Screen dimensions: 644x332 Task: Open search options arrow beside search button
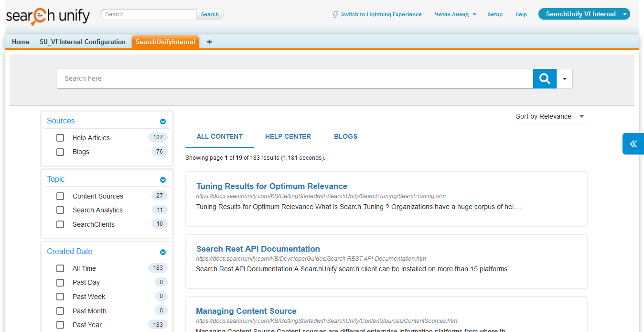click(x=564, y=79)
